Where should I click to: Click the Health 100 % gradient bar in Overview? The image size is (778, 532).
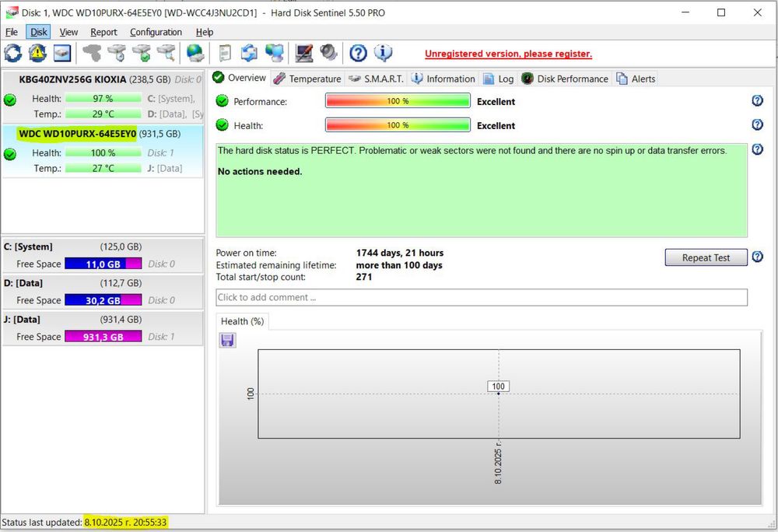[398, 125]
